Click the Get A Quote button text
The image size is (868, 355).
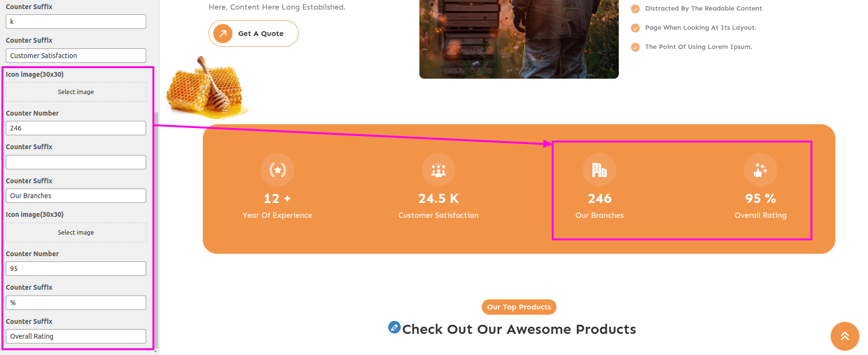tap(261, 34)
